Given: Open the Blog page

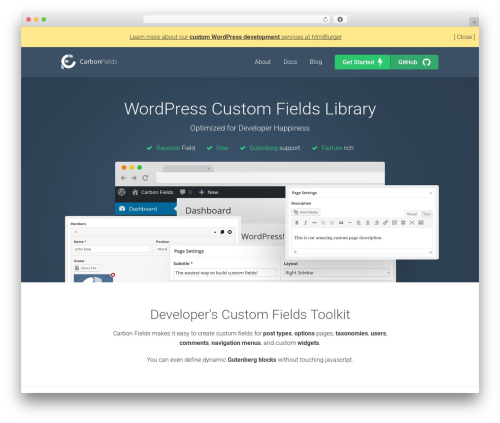Looking at the screenshot, I should click(316, 62).
